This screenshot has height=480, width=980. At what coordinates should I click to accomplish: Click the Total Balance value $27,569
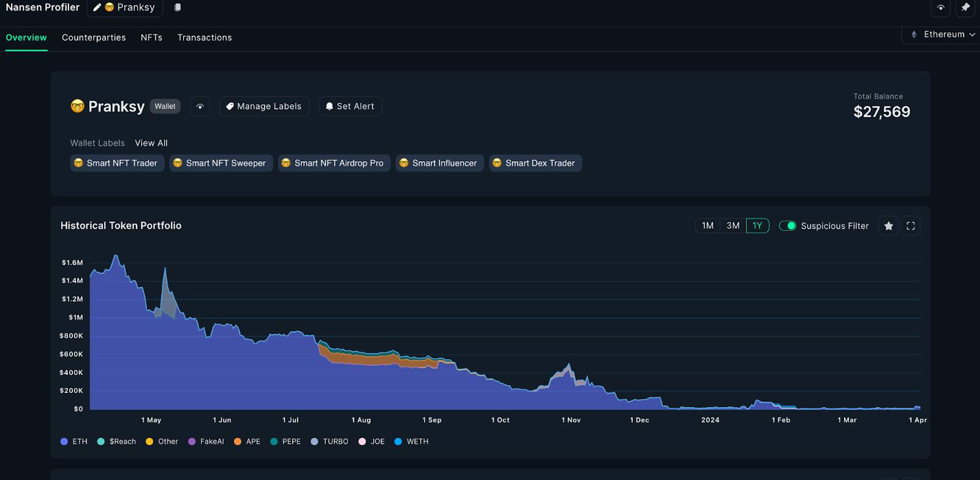pos(882,112)
